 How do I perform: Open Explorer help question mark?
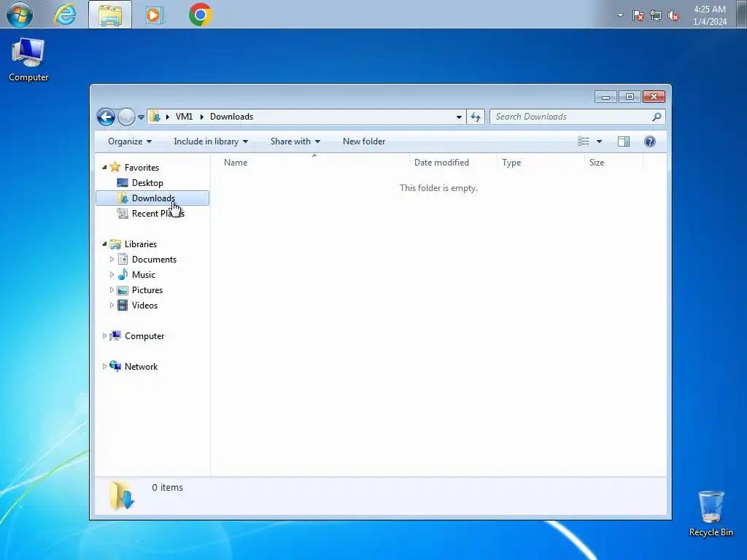pos(650,141)
